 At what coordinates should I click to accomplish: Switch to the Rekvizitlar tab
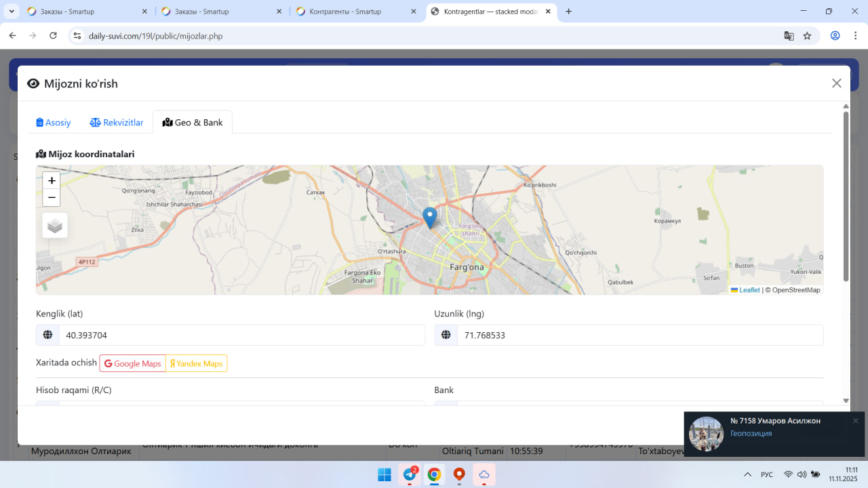click(117, 123)
